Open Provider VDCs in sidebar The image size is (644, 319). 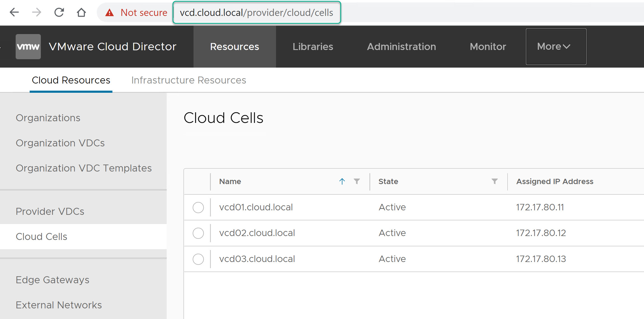tap(50, 211)
